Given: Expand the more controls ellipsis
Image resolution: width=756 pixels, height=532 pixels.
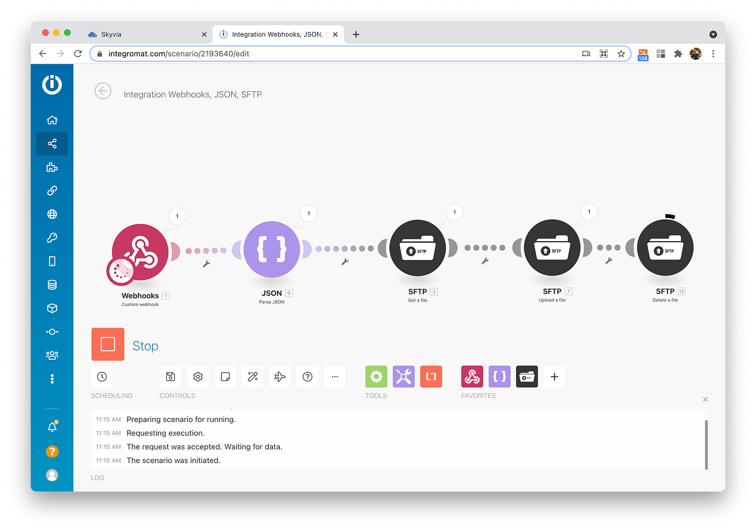Looking at the screenshot, I should point(335,377).
